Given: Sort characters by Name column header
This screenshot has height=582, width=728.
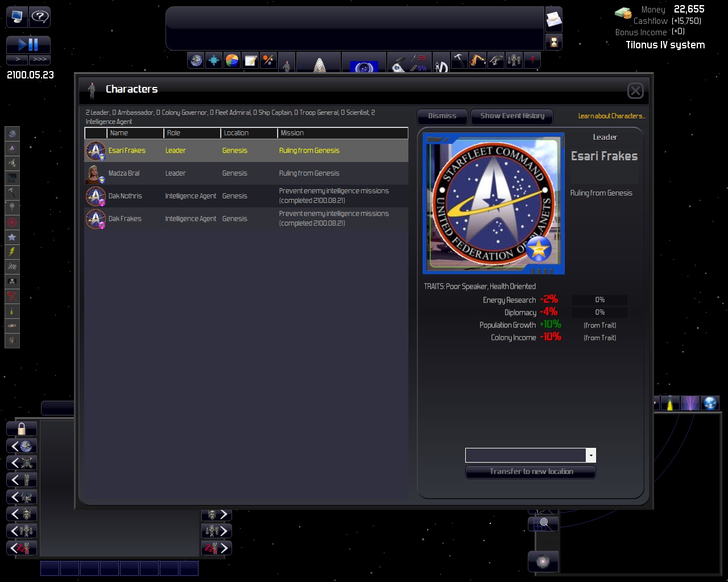Looking at the screenshot, I should pos(135,133).
